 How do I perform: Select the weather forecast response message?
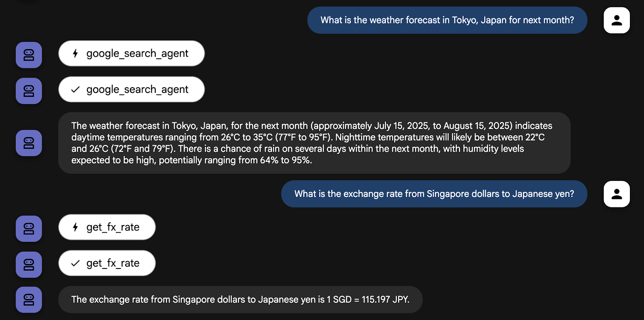click(314, 143)
